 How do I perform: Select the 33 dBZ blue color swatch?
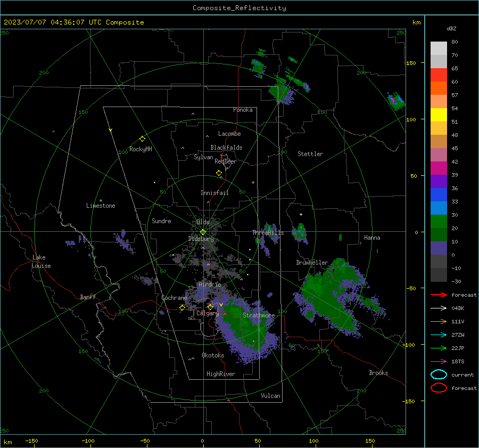[439, 195]
